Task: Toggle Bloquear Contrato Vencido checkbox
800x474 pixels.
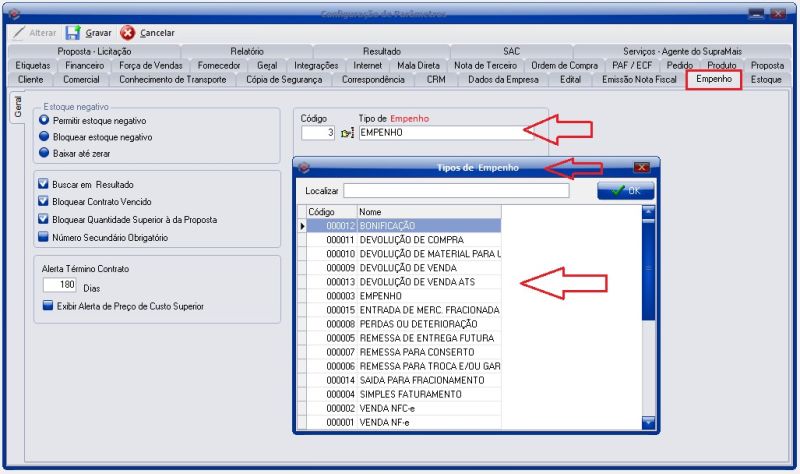Action: (43, 202)
